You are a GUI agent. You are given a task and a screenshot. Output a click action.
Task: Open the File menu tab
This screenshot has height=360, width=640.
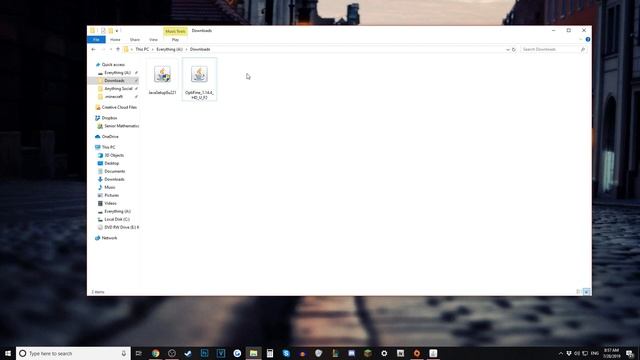[96, 40]
